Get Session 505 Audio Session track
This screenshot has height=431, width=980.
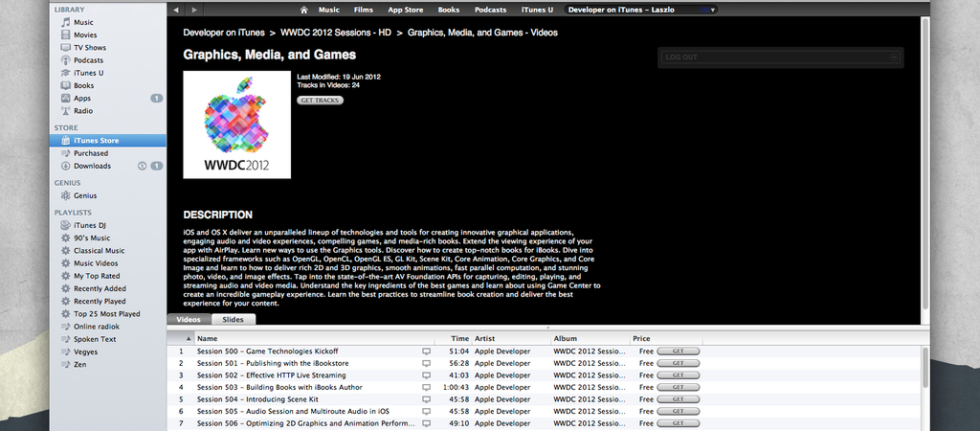tap(679, 411)
